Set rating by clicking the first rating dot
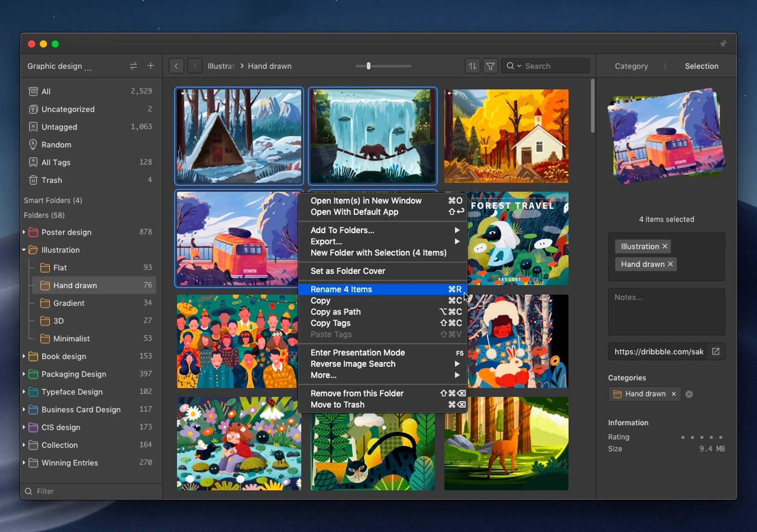Screen dimensions: 757x532 [x=683, y=437]
